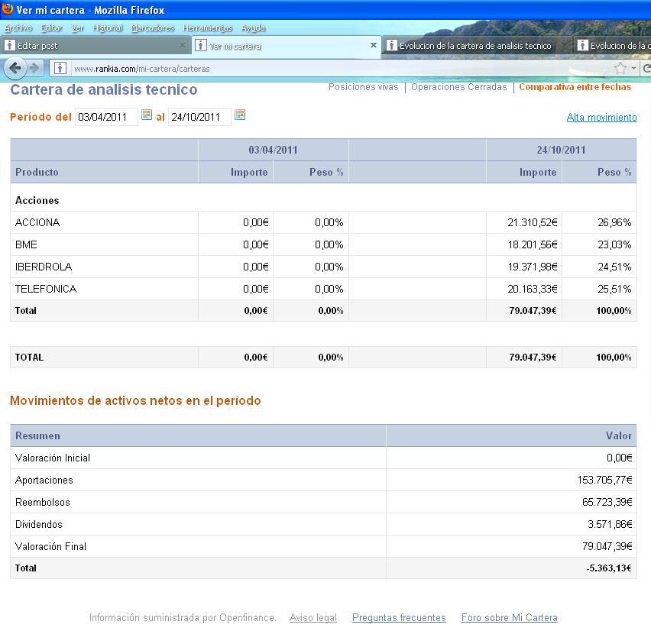
Task: Click the Reembolsos value 65.723,39€
Action: click(x=607, y=502)
